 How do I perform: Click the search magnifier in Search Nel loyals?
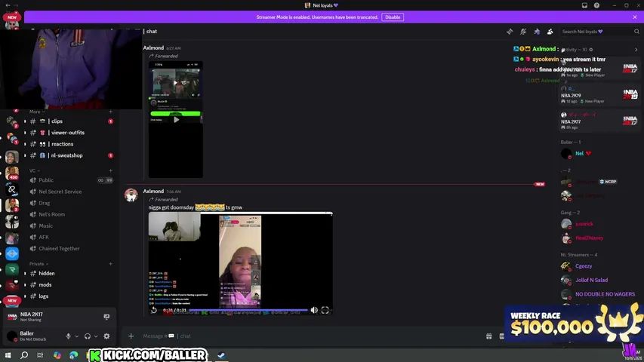(x=636, y=32)
